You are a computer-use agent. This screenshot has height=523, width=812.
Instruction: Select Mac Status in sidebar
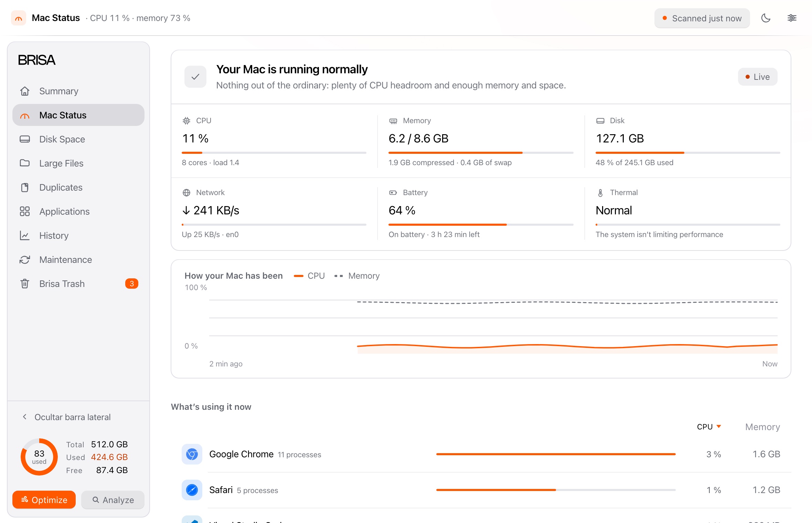(x=78, y=115)
